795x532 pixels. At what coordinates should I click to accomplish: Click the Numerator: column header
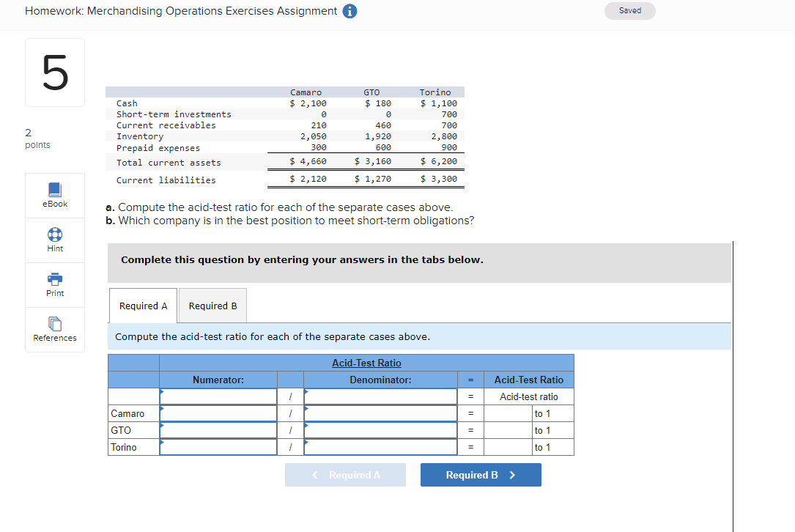218,380
